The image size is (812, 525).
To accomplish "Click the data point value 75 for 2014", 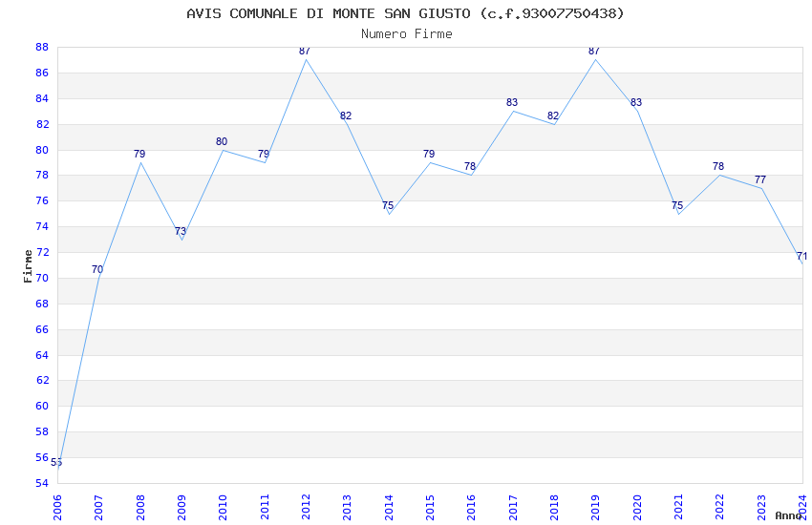I will pyautogui.click(x=388, y=205).
